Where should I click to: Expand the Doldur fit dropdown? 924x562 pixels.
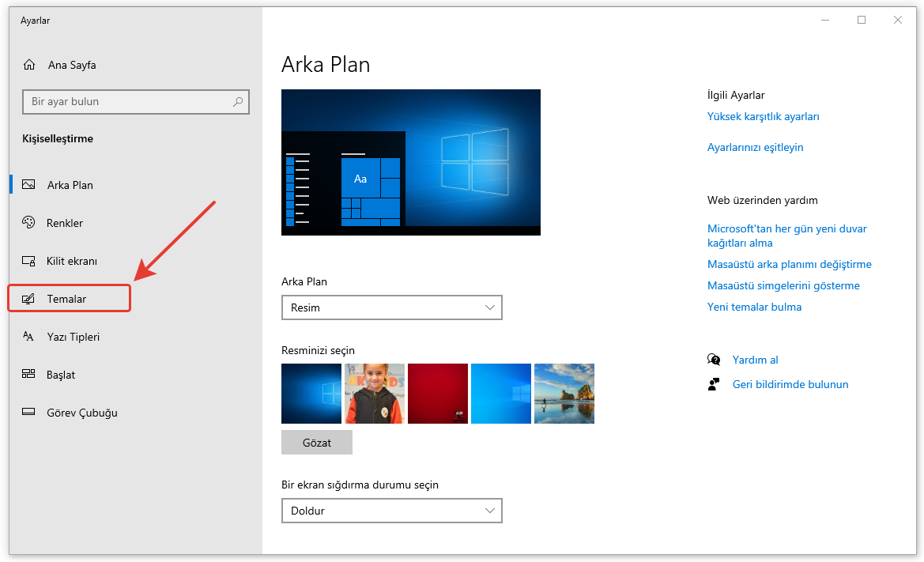tap(391, 511)
